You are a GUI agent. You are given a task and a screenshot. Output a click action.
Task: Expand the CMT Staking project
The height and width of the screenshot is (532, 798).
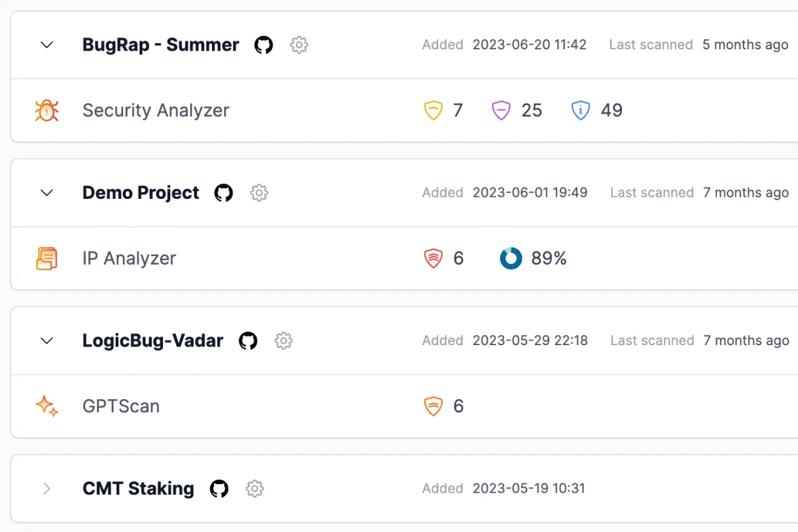[47, 489]
